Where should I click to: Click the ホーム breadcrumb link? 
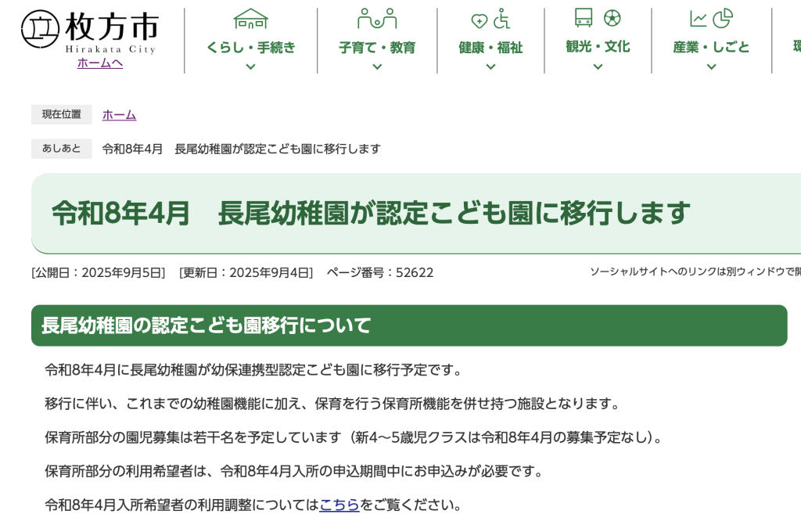point(119,115)
